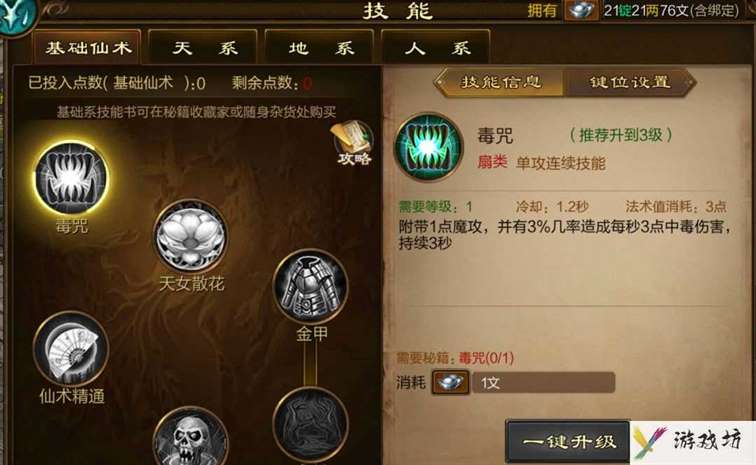
Task: Select the skull skill icon
Action: pos(190,438)
